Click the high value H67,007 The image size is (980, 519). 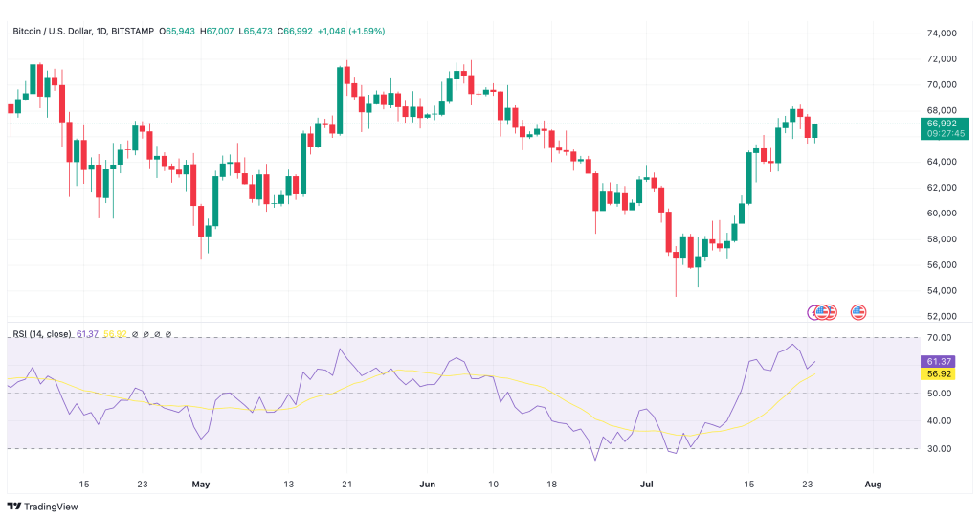coord(217,31)
